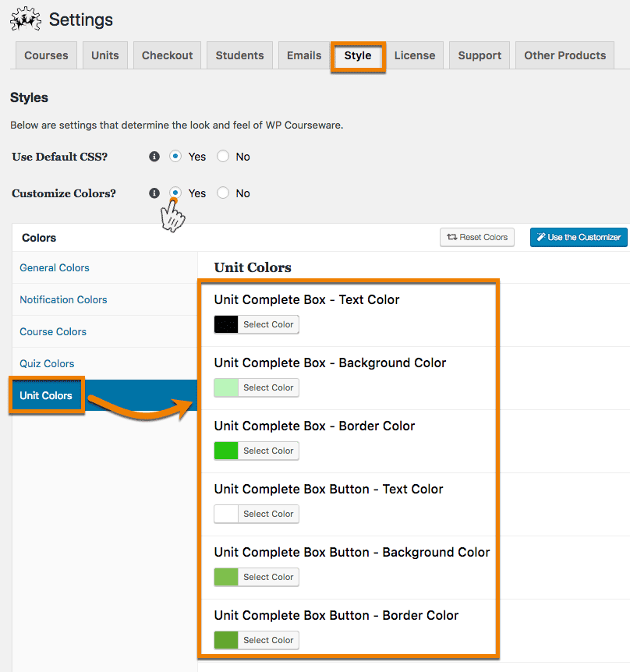Open Quiz Colors section
The height and width of the screenshot is (672, 630).
point(47,363)
